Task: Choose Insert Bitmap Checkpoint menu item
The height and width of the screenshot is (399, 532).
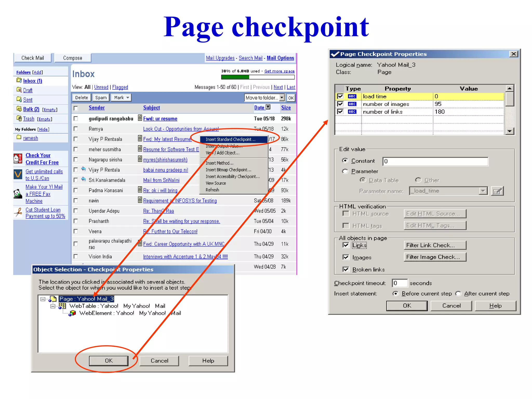Action: click(234, 170)
